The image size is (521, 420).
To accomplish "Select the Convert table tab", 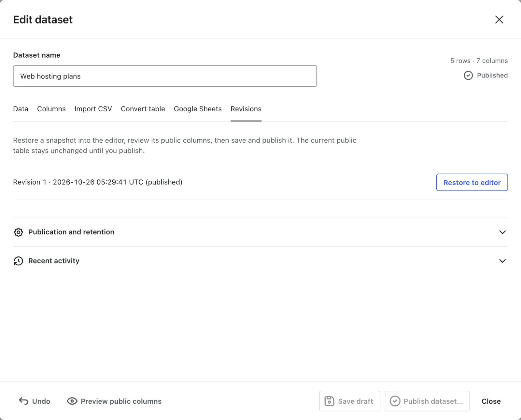I will (143, 109).
